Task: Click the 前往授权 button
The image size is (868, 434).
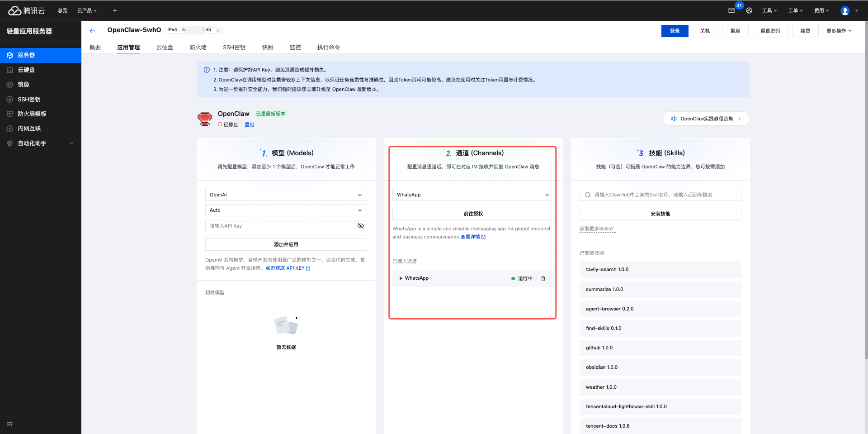Action: [473, 214]
